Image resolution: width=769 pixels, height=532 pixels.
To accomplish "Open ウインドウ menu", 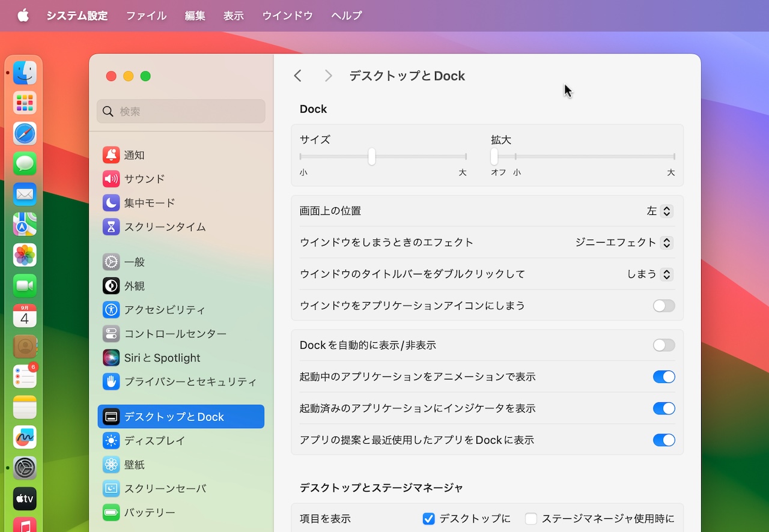I will click(x=288, y=16).
